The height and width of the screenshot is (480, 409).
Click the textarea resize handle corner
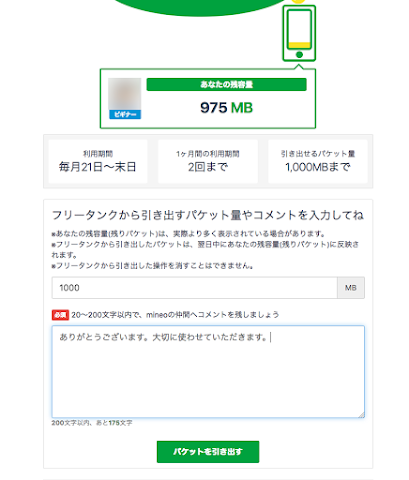click(x=361, y=415)
